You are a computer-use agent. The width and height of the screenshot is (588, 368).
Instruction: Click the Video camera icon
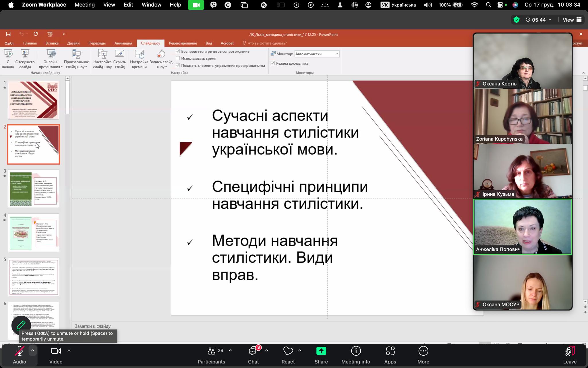click(56, 351)
